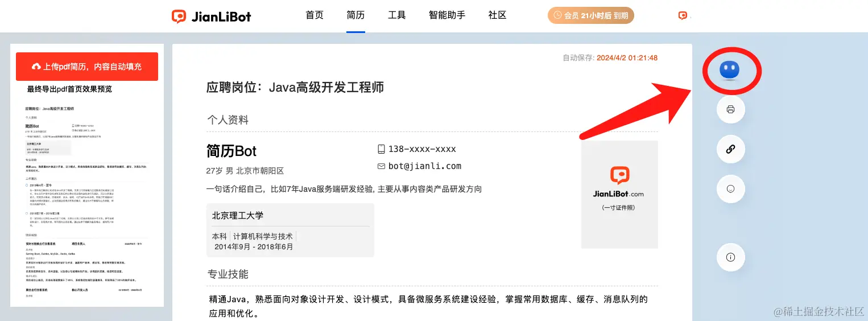The height and width of the screenshot is (321, 868).
Task: Click the phone number 138-xxxx-xxxx
Action: click(x=422, y=149)
